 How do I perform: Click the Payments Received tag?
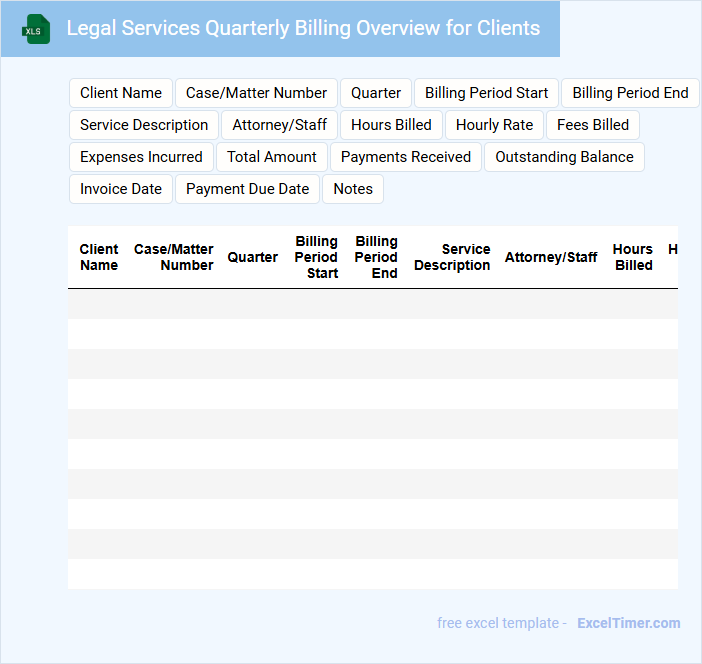click(x=405, y=157)
